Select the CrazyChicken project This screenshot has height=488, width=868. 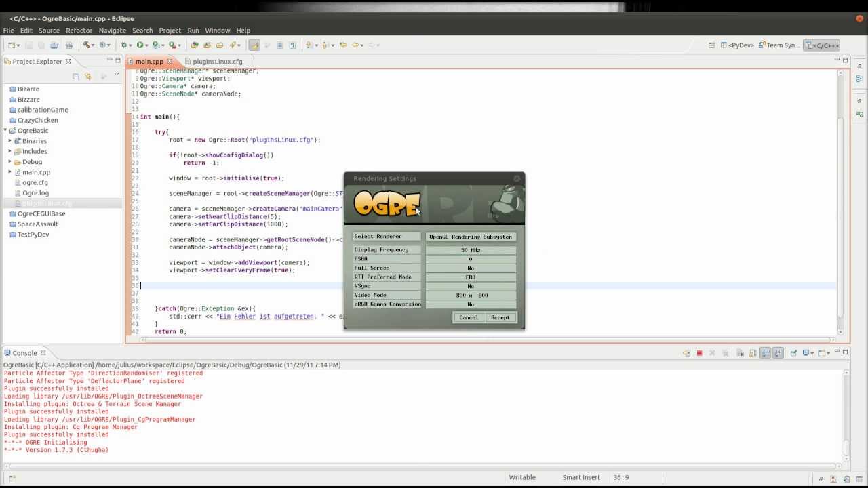click(x=37, y=120)
